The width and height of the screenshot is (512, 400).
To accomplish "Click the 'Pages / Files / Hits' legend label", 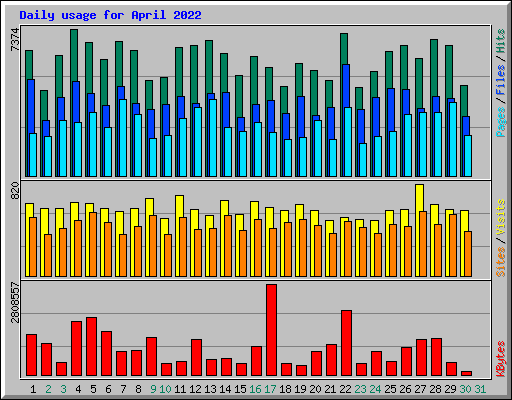I will 500,83.
